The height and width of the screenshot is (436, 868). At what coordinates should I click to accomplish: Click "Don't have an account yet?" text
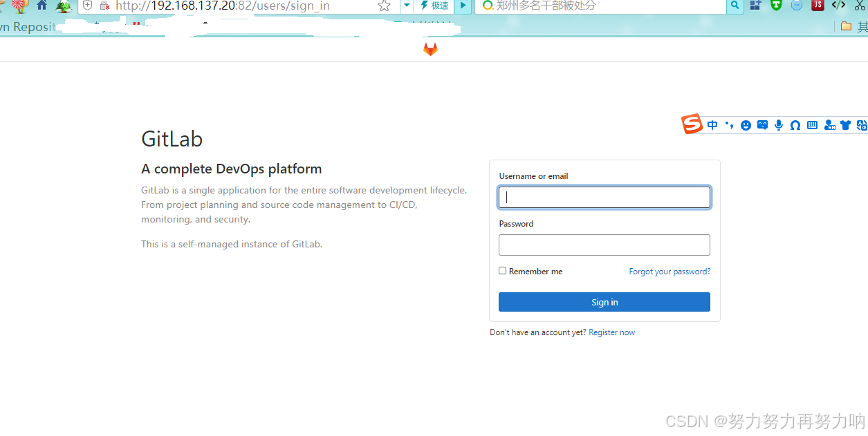(x=538, y=332)
